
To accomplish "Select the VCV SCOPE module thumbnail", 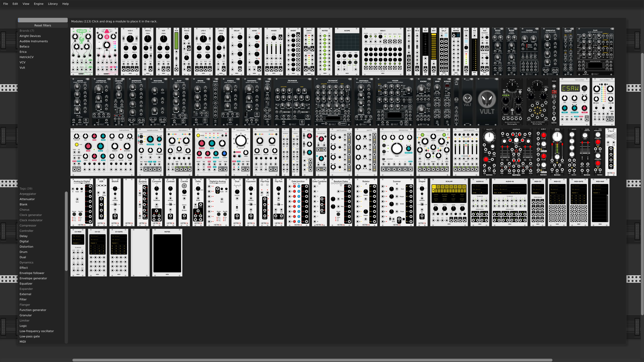I will pos(347,51).
